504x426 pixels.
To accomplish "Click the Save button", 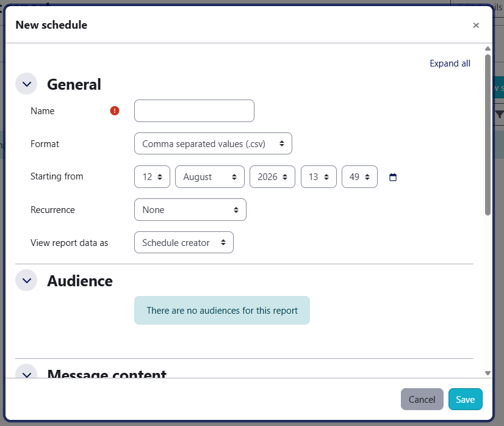I will point(466,399).
